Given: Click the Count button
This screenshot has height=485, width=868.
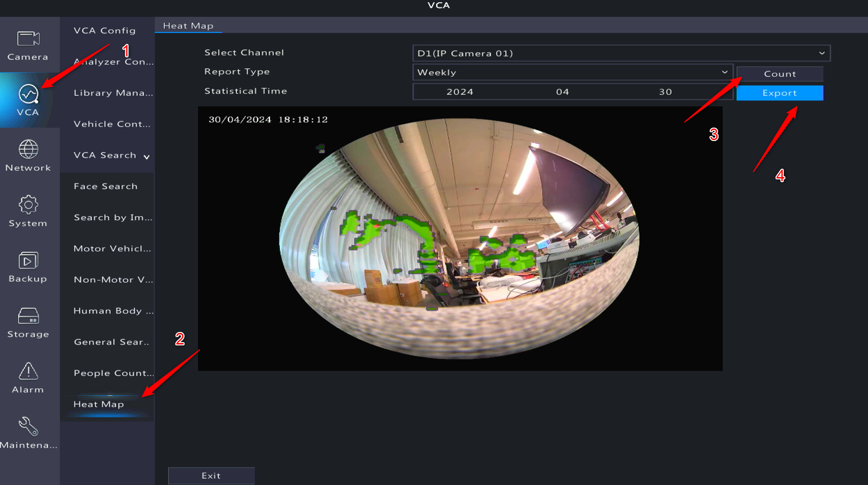Looking at the screenshot, I should (780, 74).
